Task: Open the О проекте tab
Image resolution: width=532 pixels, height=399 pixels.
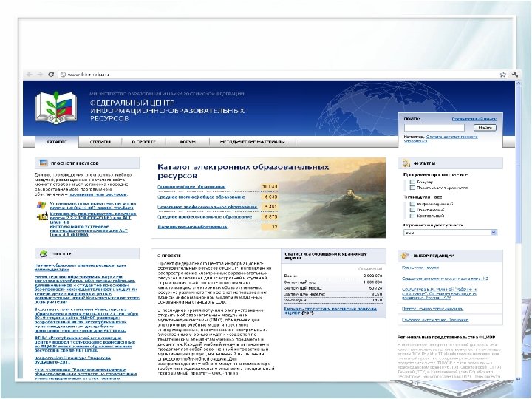Action: coord(144,142)
